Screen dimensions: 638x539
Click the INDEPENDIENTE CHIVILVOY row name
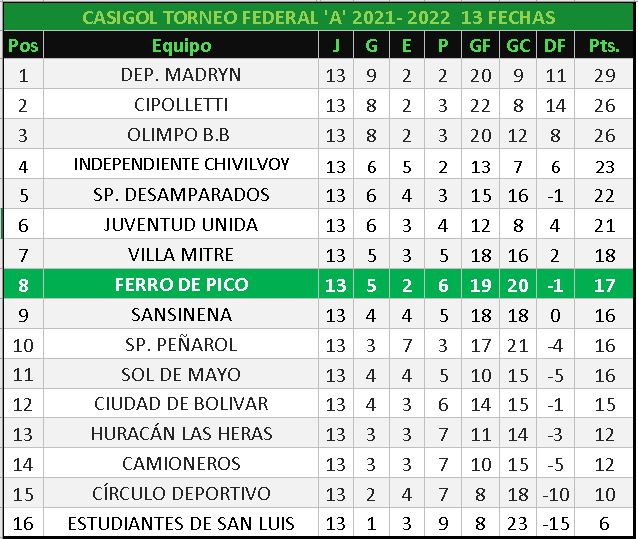181,165
